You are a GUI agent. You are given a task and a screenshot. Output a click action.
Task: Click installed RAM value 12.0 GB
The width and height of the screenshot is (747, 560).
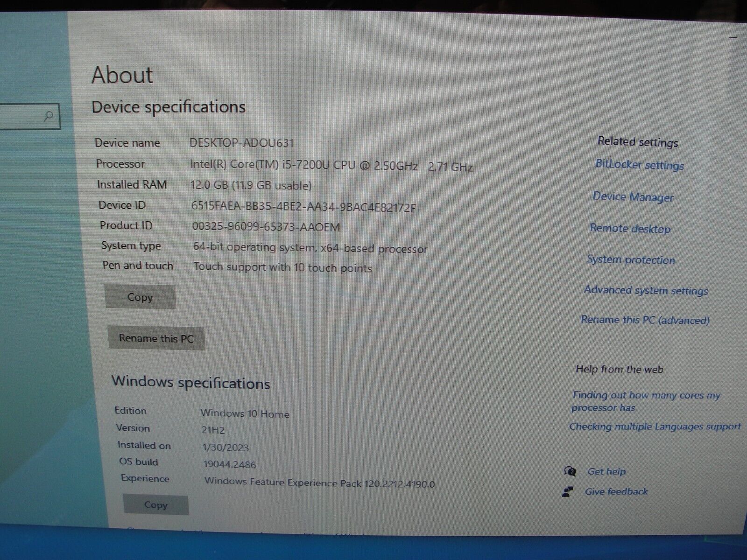click(x=251, y=185)
